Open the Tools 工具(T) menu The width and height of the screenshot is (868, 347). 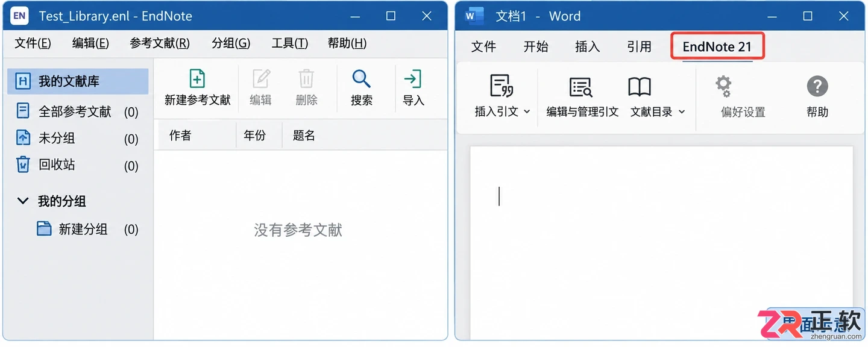290,43
